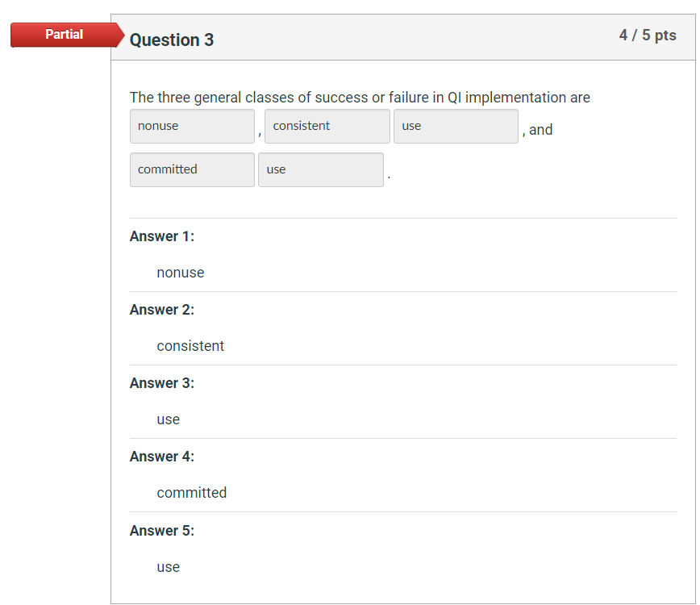
Task: Select the Question 3 heading
Action: pos(172,40)
